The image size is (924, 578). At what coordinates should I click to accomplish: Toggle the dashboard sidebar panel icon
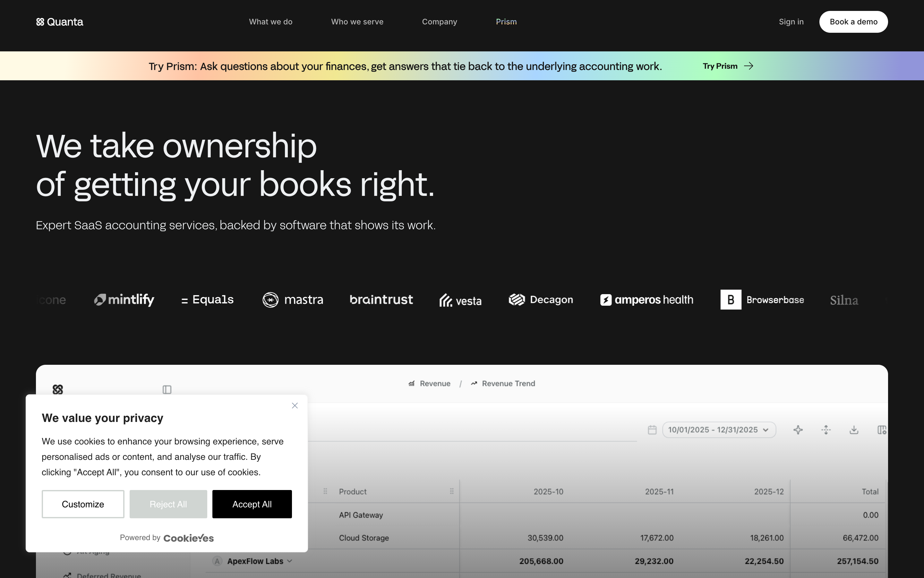(167, 390)
